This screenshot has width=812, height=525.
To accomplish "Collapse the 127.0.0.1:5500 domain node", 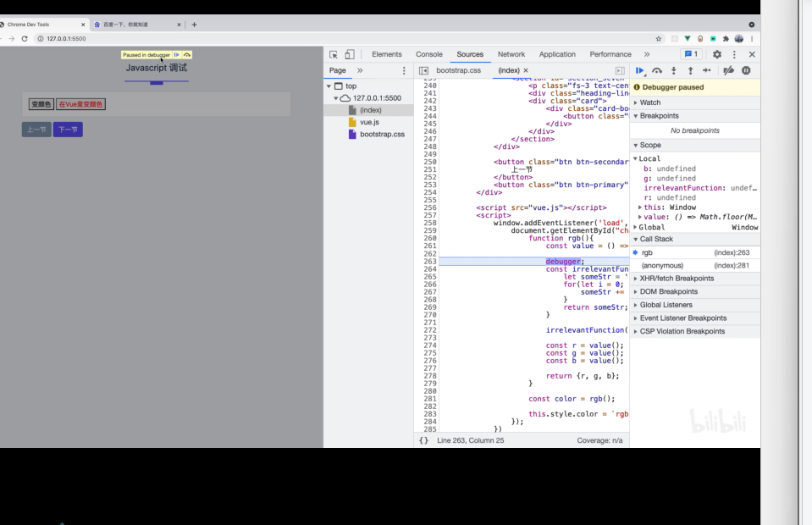I will 335,98.
